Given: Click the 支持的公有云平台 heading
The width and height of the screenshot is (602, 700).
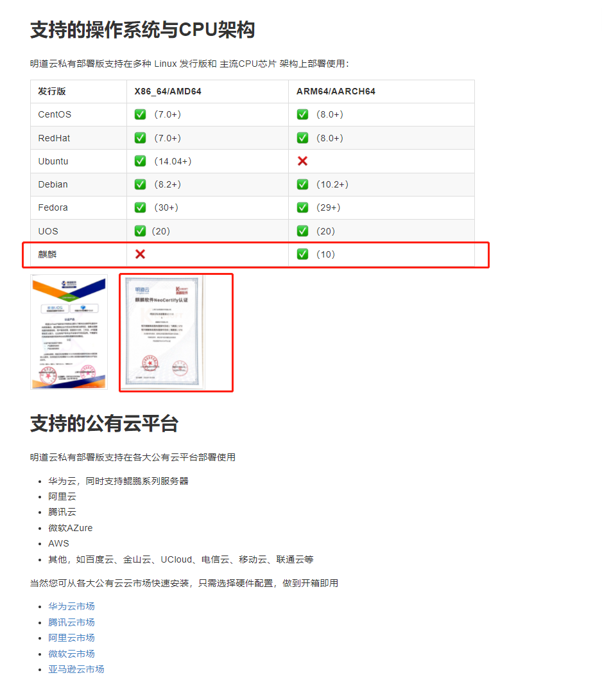Looking at the screenshot, I should [104, 424].
